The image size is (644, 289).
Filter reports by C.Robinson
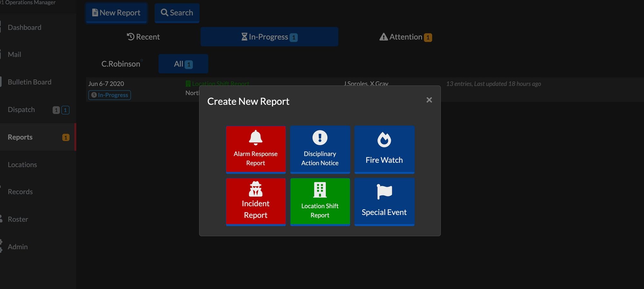pos(121,64)
